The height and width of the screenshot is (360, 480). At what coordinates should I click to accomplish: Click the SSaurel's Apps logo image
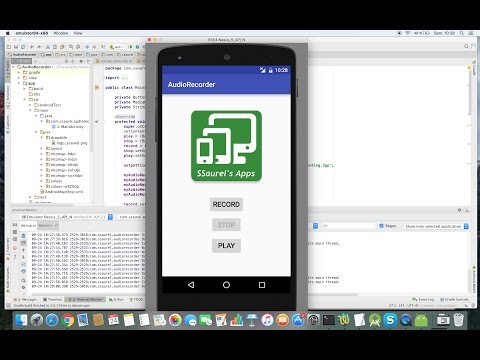click(x=226, y=146)
